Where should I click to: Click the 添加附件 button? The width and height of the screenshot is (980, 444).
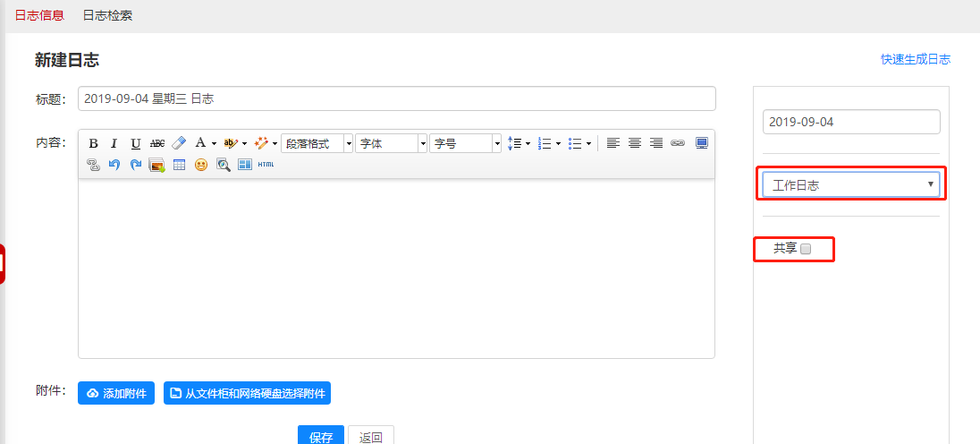116,393
